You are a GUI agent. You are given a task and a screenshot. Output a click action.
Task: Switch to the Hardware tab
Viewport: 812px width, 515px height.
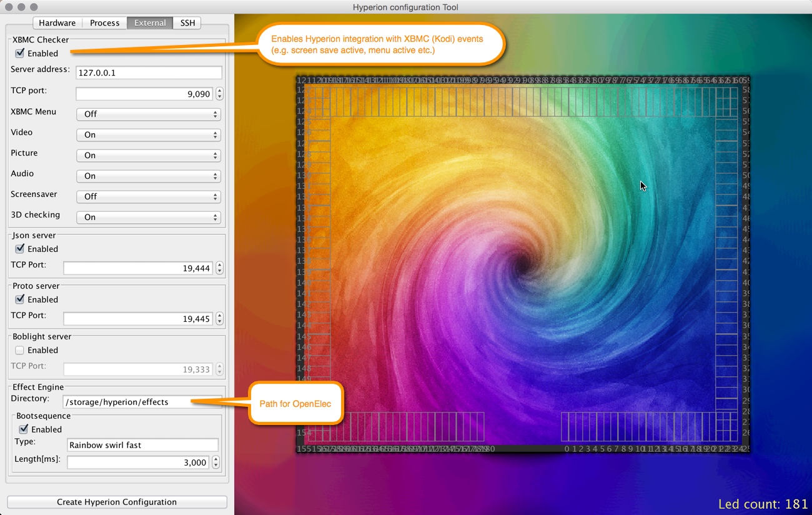coord(57,23)
